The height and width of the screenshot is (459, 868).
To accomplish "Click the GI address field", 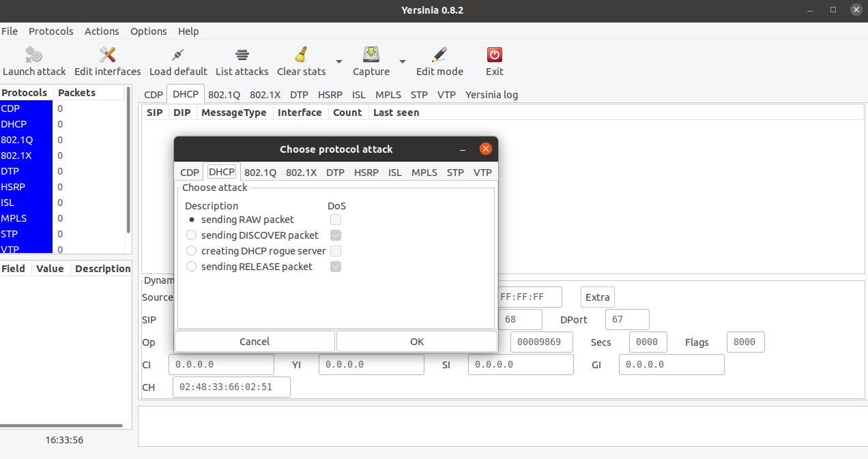I will coord(671,365).
